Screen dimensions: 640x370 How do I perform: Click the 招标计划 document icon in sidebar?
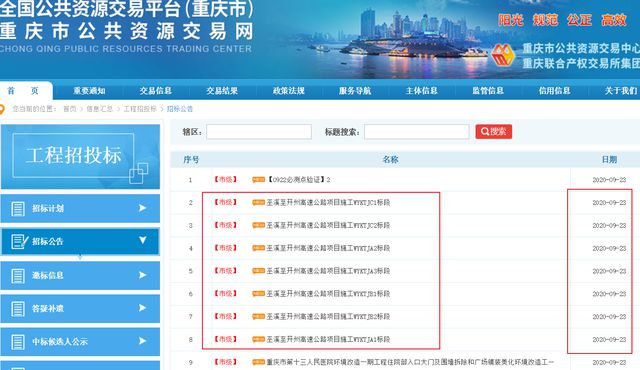point(18,208)
